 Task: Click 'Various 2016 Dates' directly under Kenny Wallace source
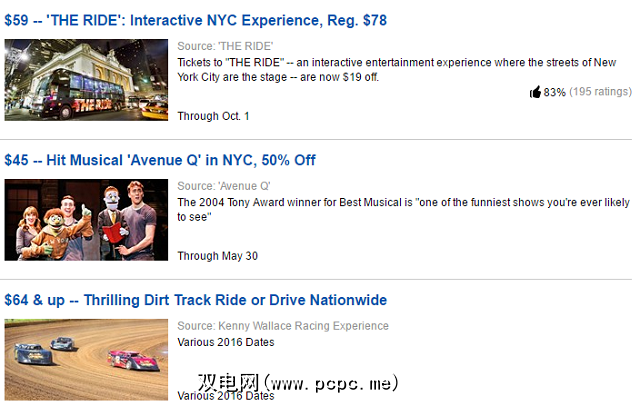[225, 342]
